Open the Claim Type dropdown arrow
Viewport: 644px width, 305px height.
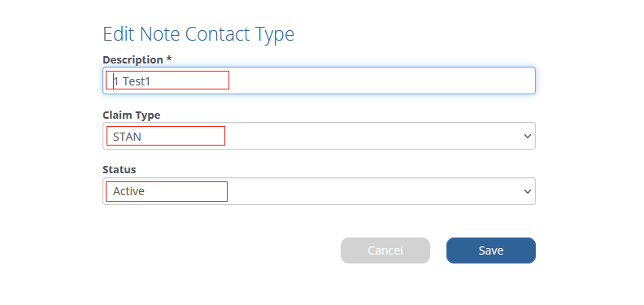[528, 136]
